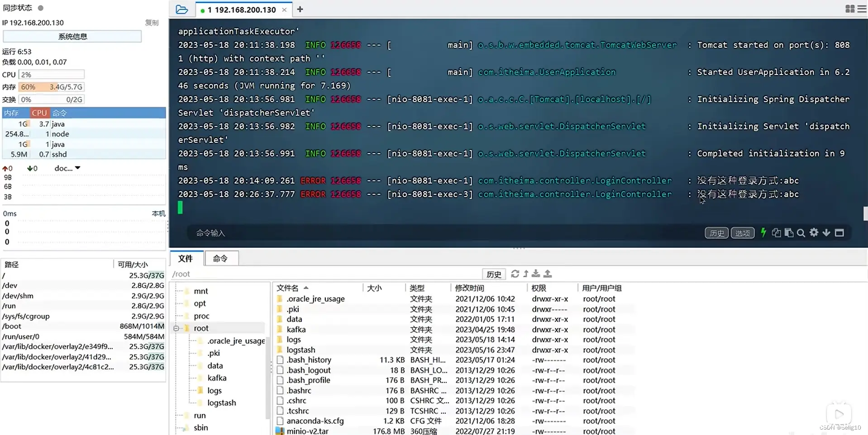Screen dimensions: 868x435
Task: Open the hamburger menu at top right
Action: (x=862, y=9)
